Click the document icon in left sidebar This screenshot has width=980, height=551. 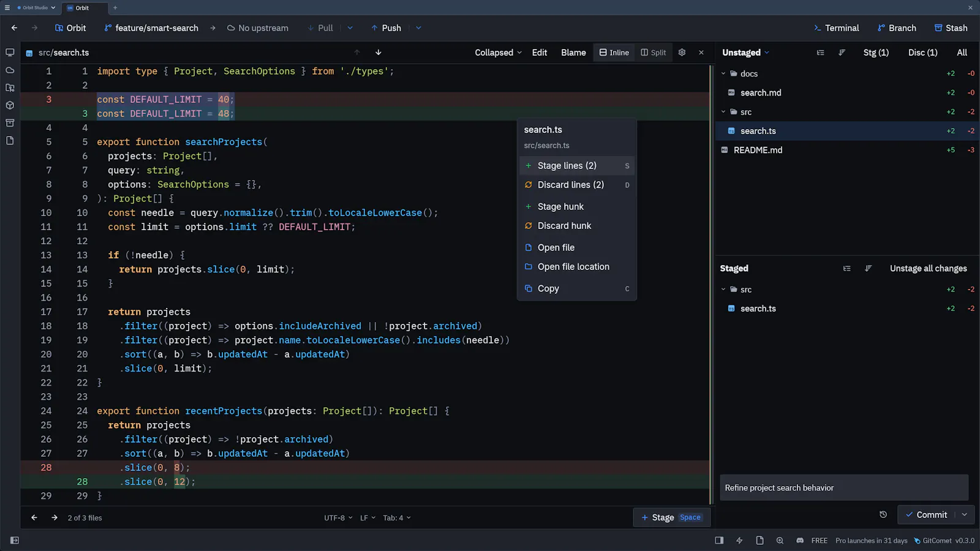coord(10,141)
